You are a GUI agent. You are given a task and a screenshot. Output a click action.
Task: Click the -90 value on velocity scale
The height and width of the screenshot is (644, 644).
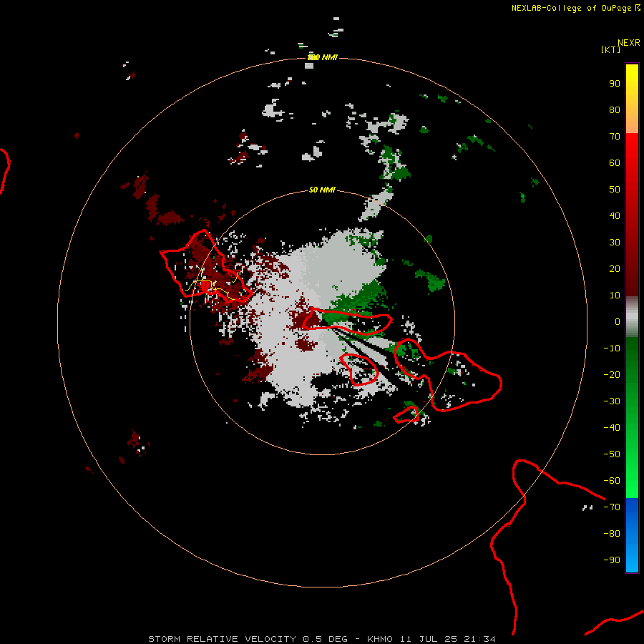pyautogui.click(x=612, y=560)
